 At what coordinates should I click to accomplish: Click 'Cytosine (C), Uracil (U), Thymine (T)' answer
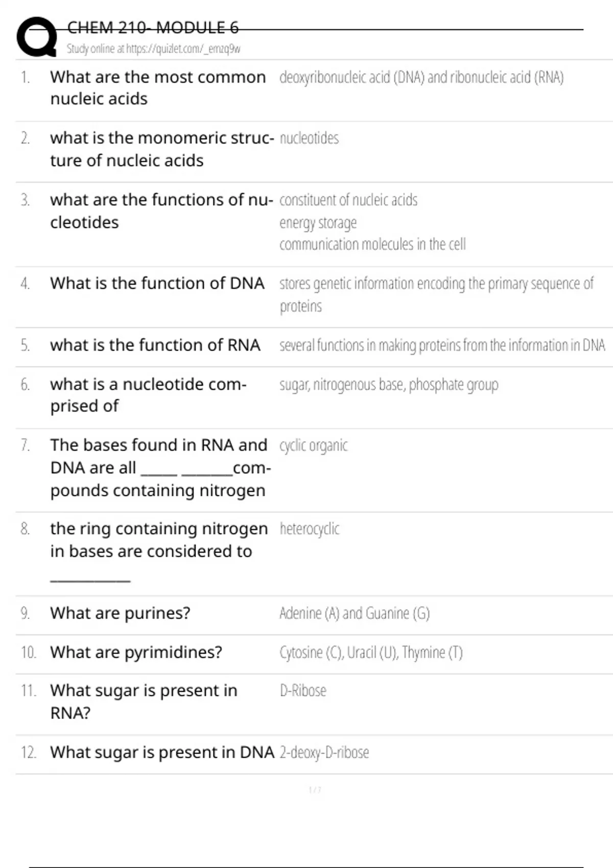tap(371, 653)
